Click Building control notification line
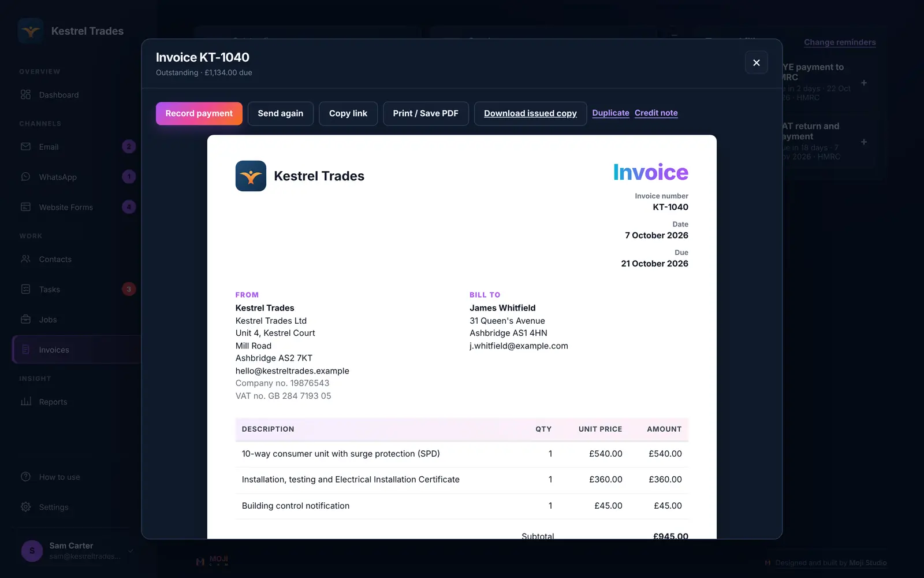The width and height of the screenshot is (924, 578). pyautogui.click(x=296, y=506)
